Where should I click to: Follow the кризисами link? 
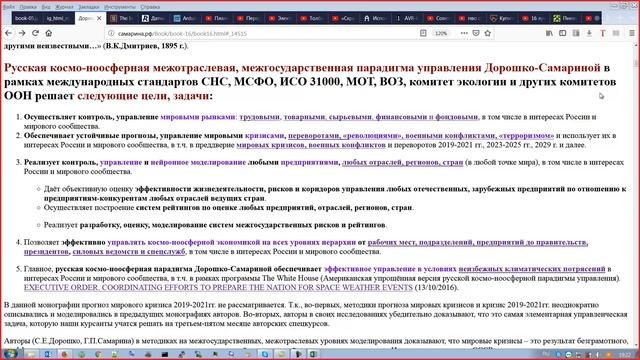pos(264,136)
